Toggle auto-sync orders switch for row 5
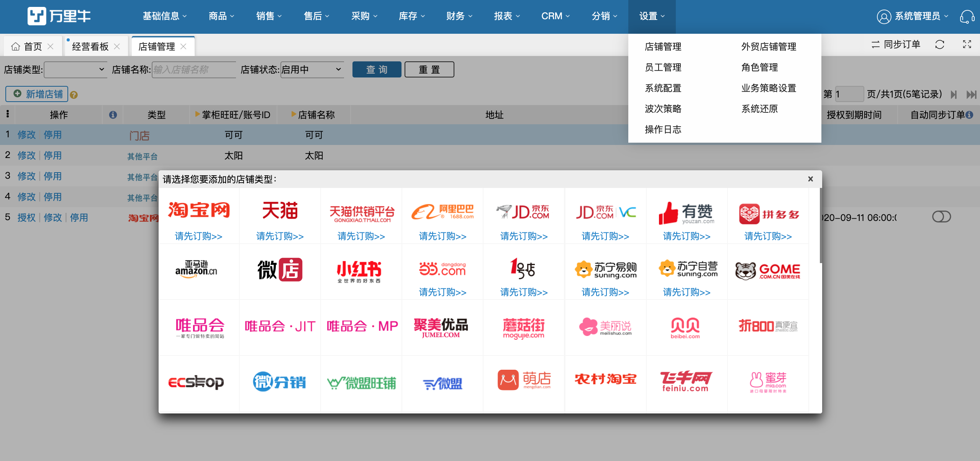This screenshot has height=461, width=980. pyautogui.click(x=941, y=217)
